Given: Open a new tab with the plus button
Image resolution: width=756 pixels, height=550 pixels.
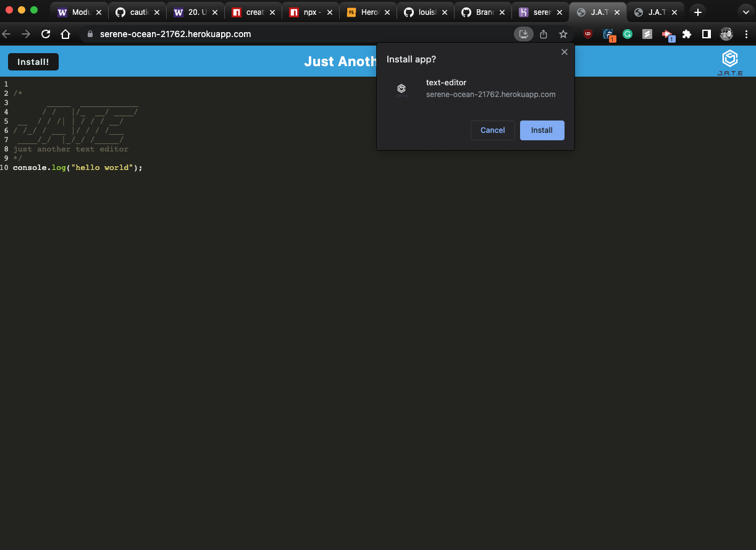Looking at the screenshot, I should 698,11.
